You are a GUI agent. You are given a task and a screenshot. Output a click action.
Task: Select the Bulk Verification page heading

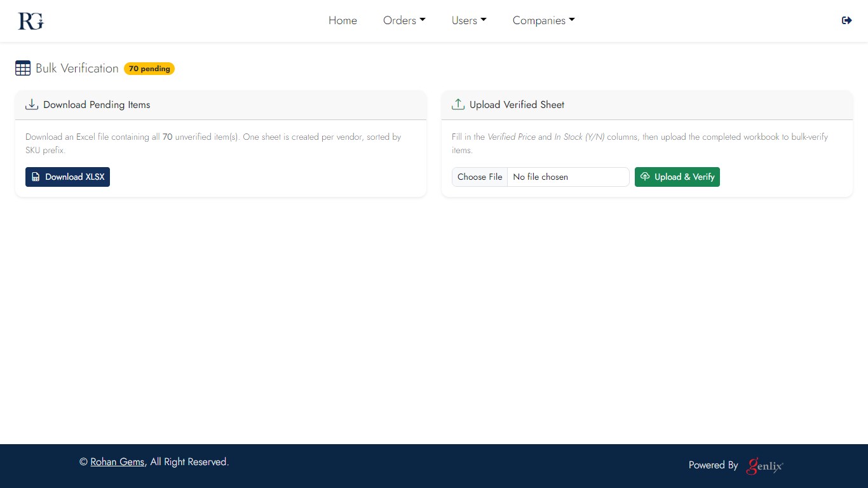coord(77,69)
